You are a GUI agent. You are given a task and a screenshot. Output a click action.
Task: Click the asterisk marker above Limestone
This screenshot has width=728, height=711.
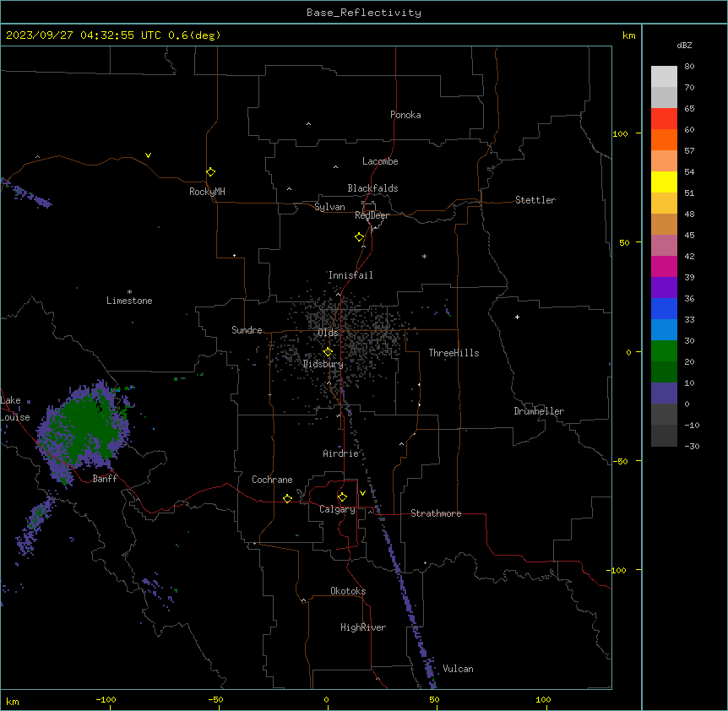129,292
